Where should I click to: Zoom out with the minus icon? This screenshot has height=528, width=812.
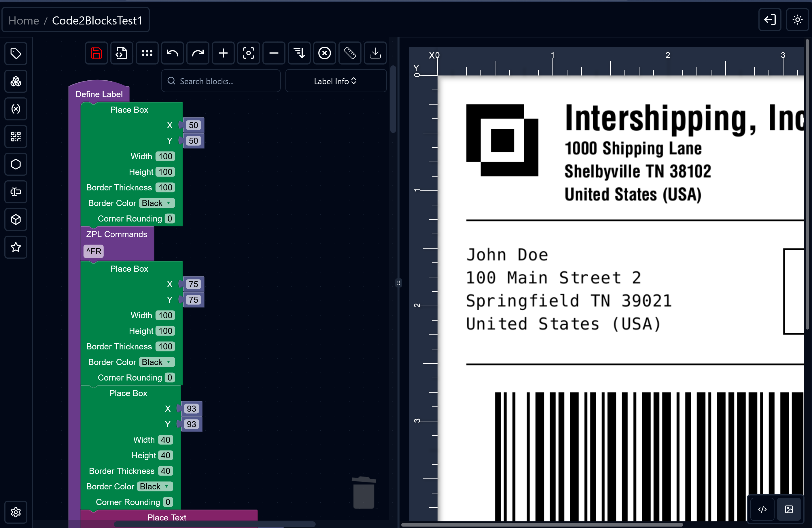click(274, 53)
